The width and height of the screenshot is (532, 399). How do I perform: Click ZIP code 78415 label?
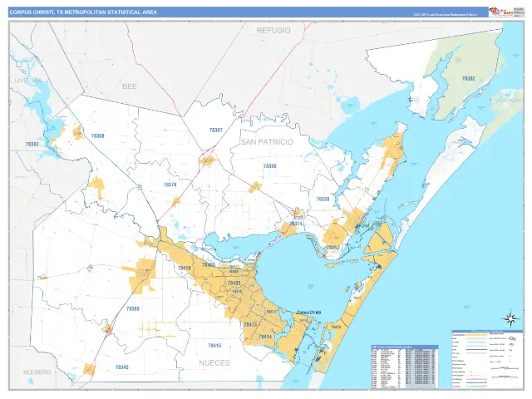pyautogui.click(x=214, y=346)
